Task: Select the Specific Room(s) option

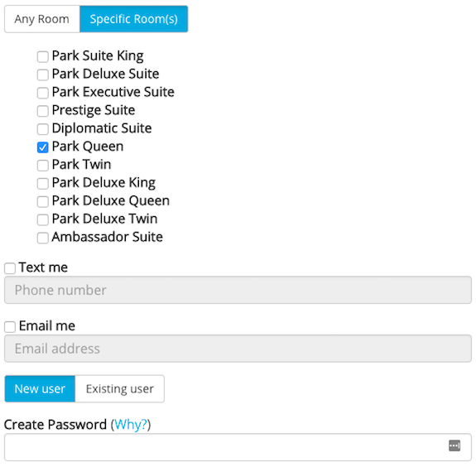Action: click(x=134, y=19)
